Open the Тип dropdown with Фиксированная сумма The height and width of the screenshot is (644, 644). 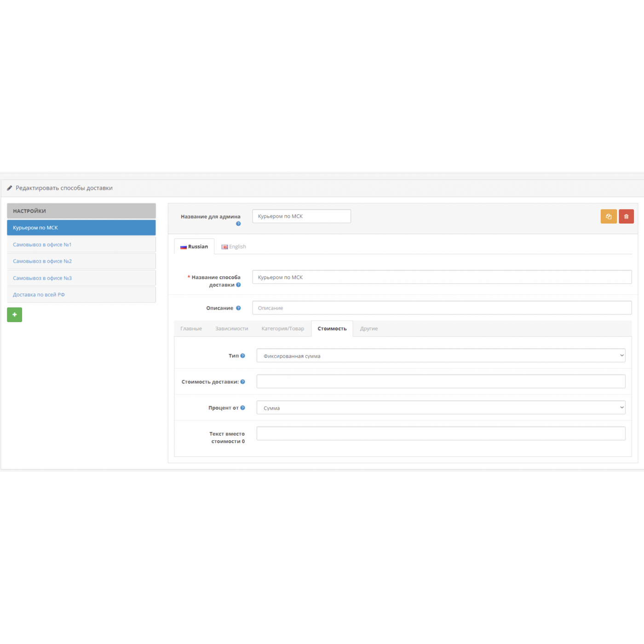(441, 356)
